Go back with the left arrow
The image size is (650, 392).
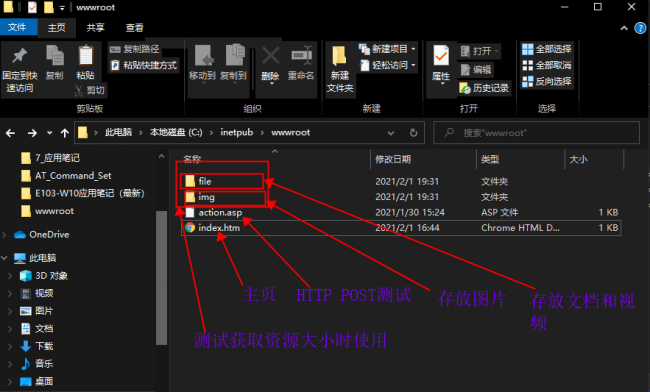[10, 133]
